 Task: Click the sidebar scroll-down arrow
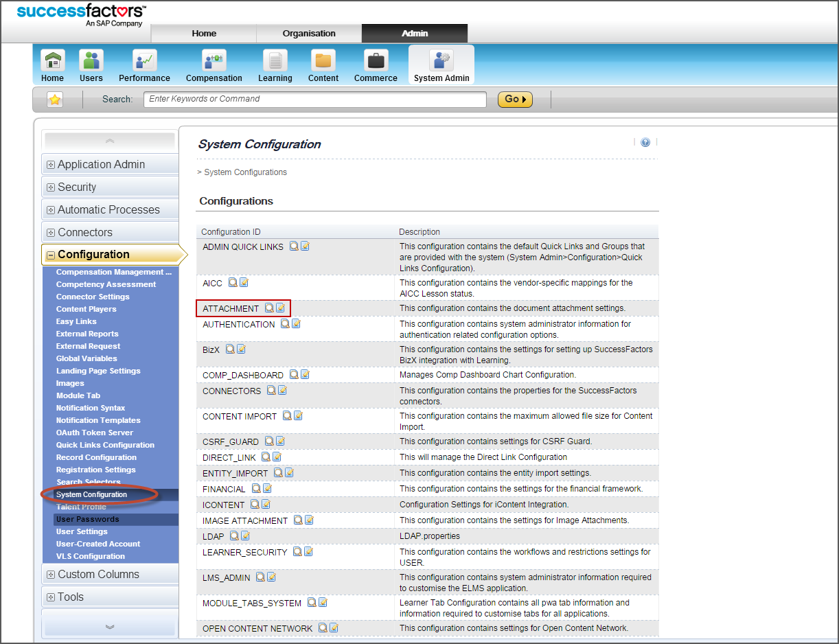[x=110, y=626]
